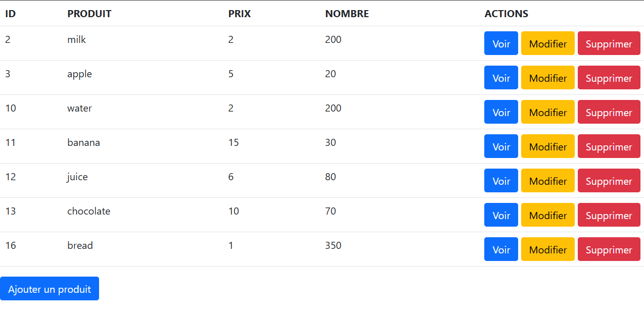Click Supprimer in the apple row

(609, 78)
